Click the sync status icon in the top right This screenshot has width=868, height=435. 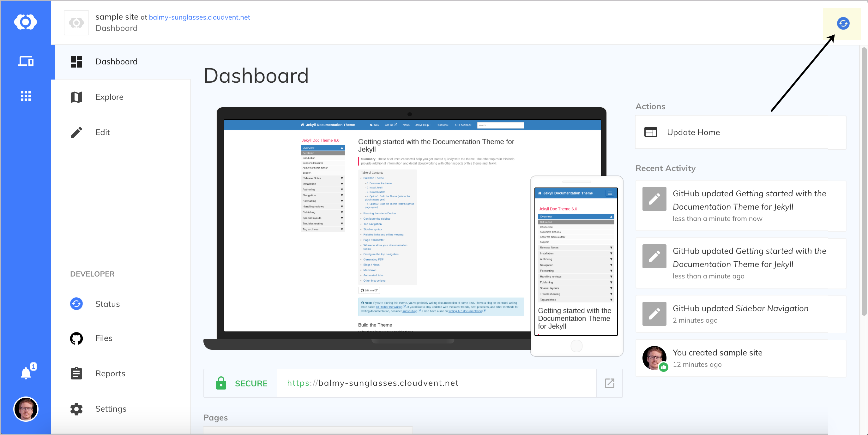tap(843, 23)
